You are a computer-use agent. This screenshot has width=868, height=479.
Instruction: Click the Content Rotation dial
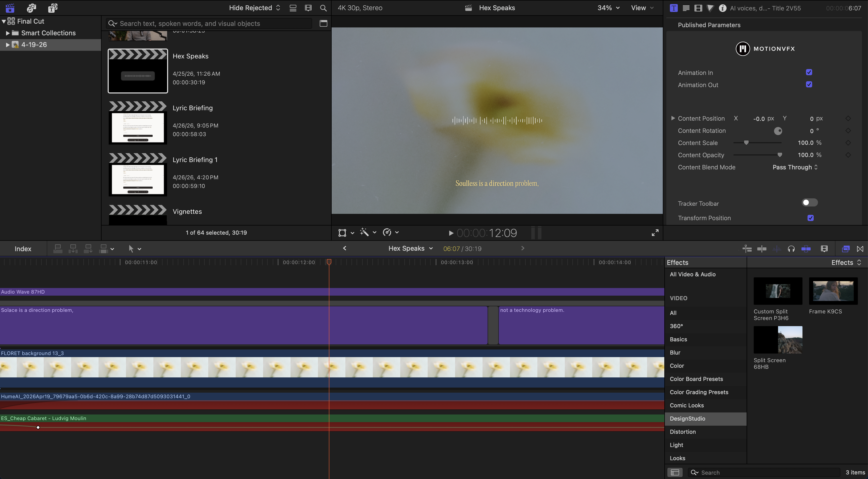pyautogui.click(x=778, y=131)
